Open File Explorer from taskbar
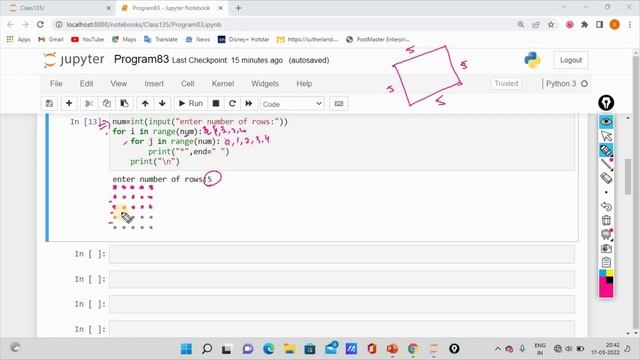Image resolution: width=640 pixels, height=360 pixels. tap(289, 349)
